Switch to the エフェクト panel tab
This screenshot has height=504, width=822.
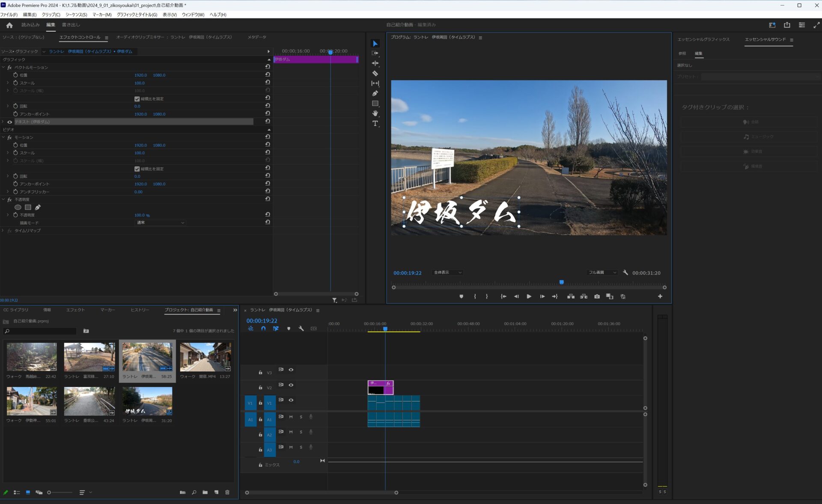75,310
